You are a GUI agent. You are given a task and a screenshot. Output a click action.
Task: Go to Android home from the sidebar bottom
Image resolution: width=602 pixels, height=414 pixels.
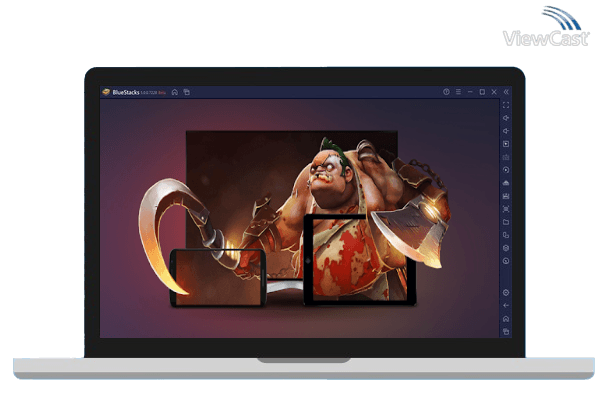coord(506,319)
